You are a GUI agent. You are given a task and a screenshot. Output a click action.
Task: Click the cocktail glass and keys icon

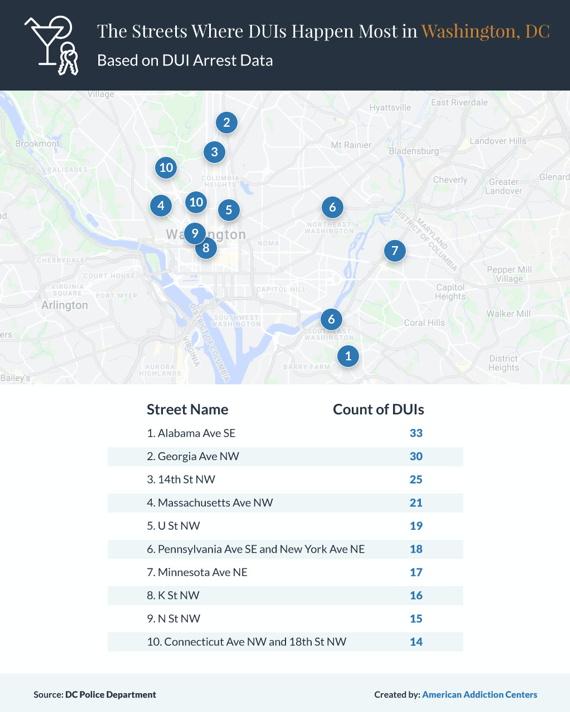point(52,45)
